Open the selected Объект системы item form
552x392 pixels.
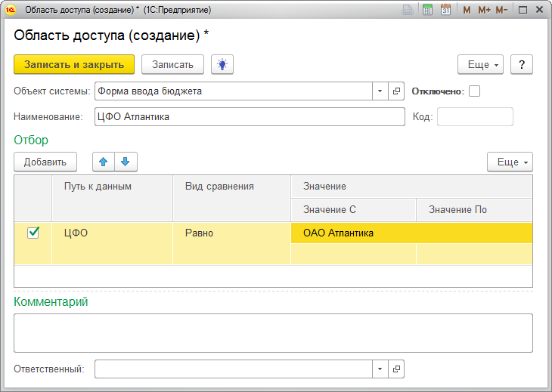pyautogui.click(x=397, y=91)
